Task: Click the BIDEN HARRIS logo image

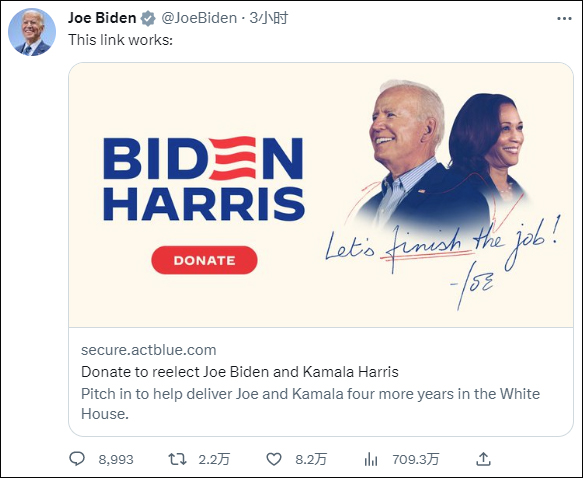Action: 204,179
